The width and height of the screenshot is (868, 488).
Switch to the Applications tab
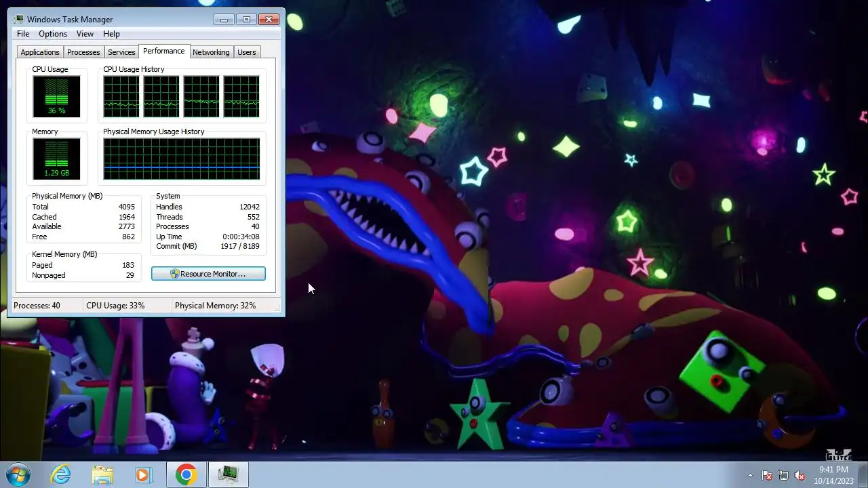pos(40,52)
